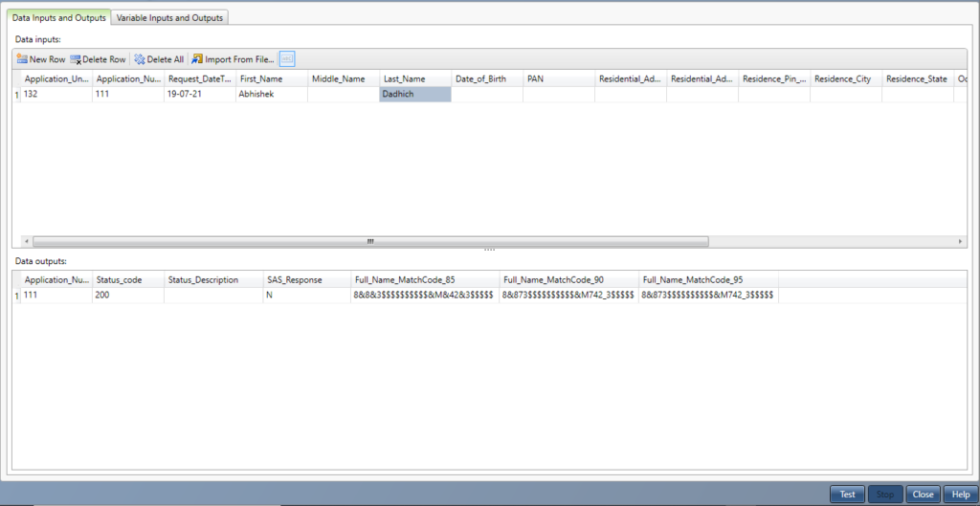Open Help from the bottom bar
The height and width of the screenshot is (506, 980).
(x=960, y=495)
